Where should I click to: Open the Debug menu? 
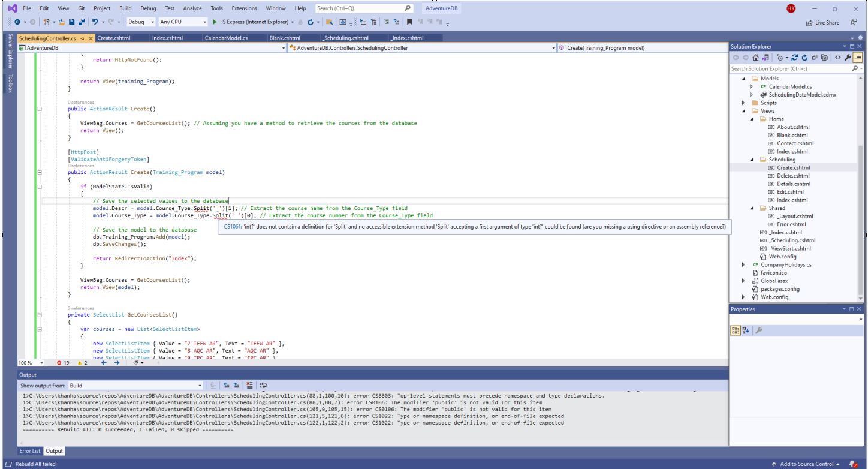[x=148, y=8]
